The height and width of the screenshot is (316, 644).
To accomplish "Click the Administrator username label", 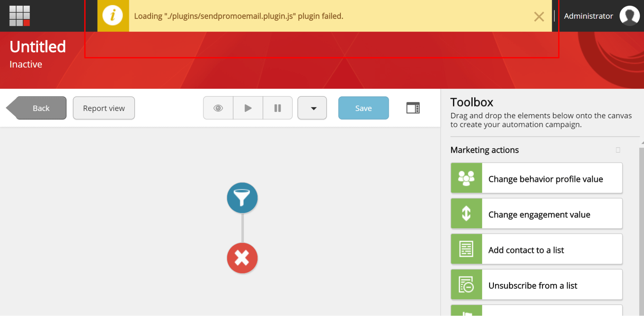I will pyautogui.click(x=588, y=16).
